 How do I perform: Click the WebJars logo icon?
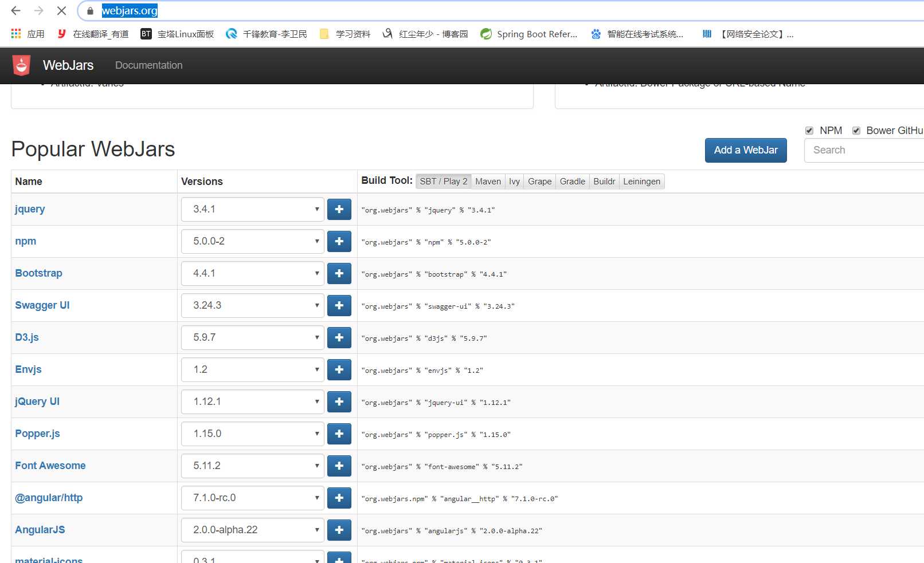21,65
